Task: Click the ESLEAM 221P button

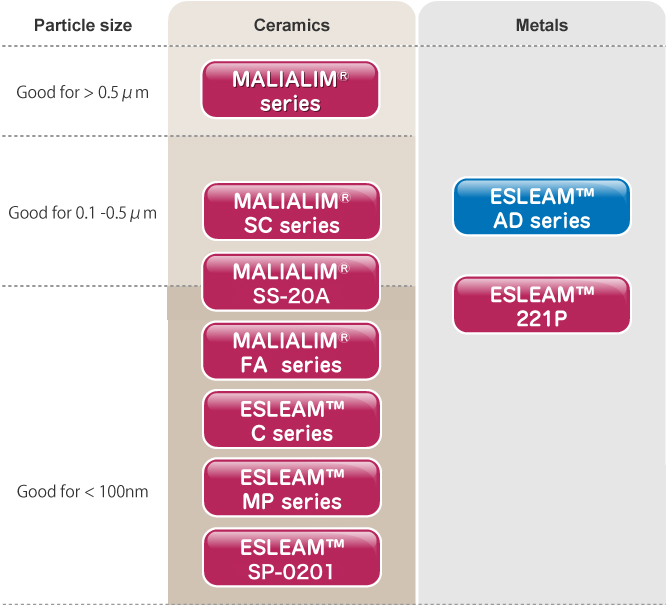Action: pyautogui.click(x=541, y=305)
